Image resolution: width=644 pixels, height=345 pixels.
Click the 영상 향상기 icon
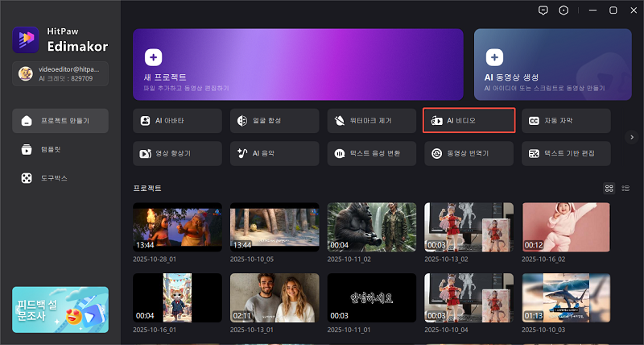(x=145, y=153)
